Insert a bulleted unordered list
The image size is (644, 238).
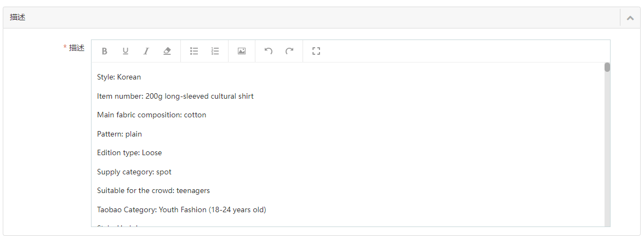click(194, 51)
